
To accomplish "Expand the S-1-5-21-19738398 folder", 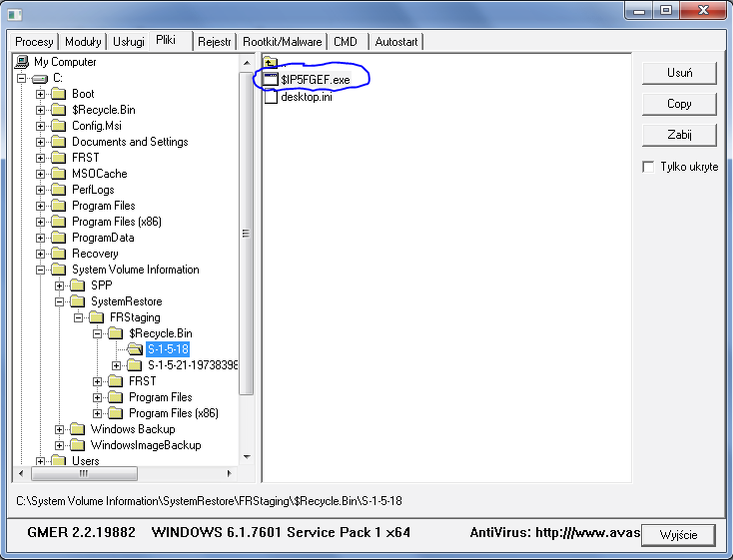I will (117, 365).
